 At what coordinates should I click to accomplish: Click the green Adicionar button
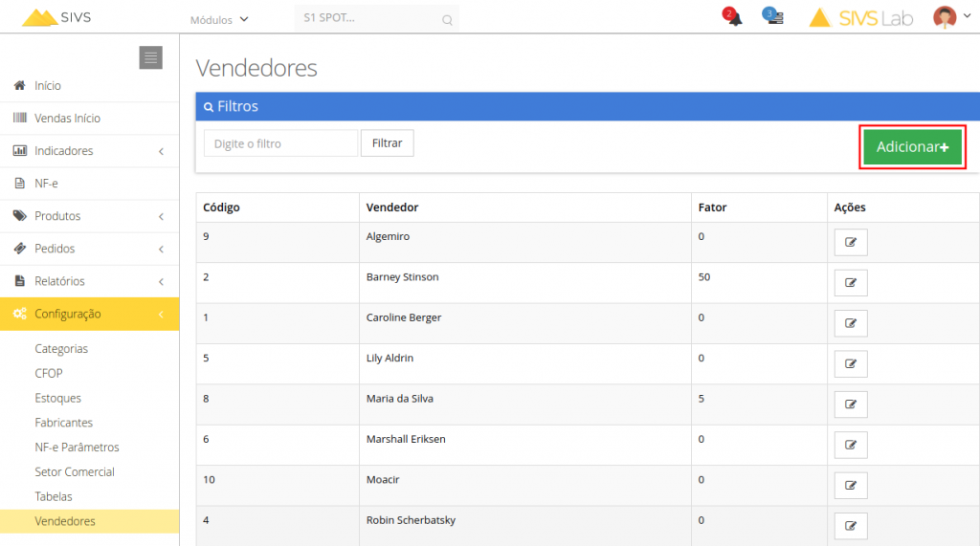912,147
